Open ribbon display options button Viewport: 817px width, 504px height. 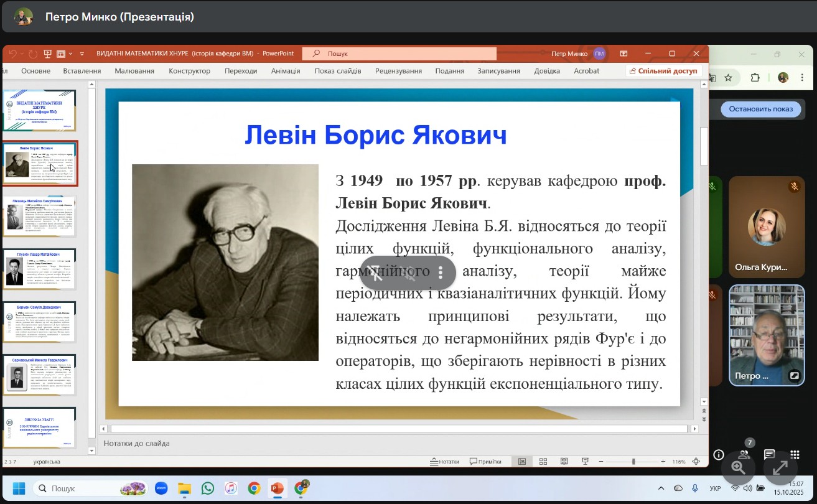click(x=623, y=54)
